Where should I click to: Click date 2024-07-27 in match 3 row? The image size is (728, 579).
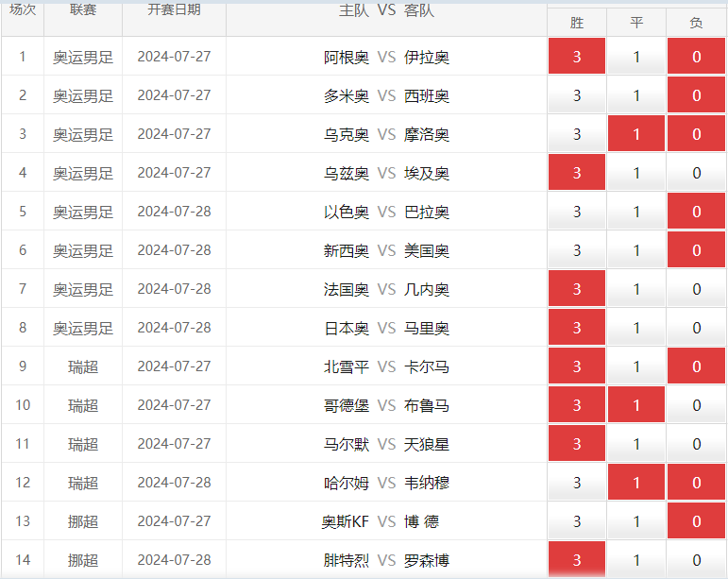point(174,134)
